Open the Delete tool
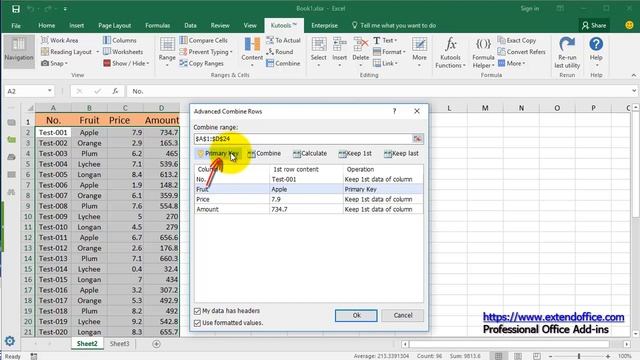The image size is (640, 360). [360, 51]
